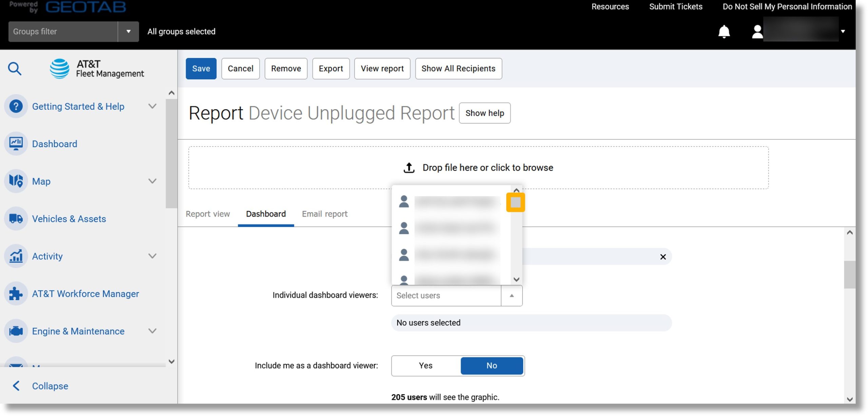
Task: Open notifications bell
Action: (x=724, y=32)
